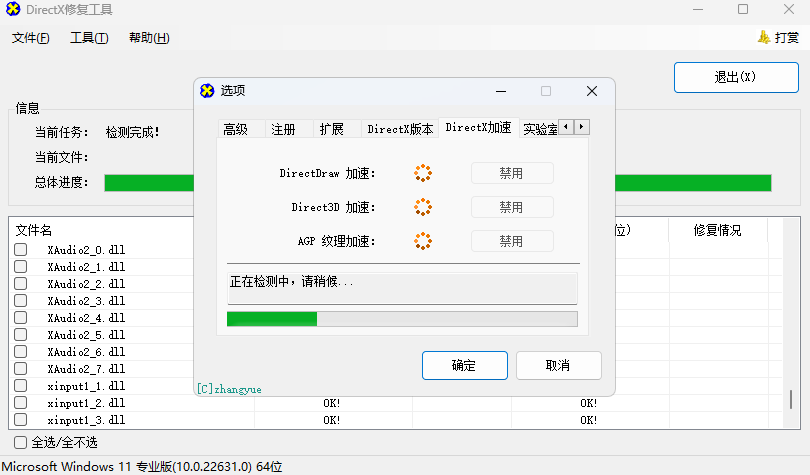Check the xinput1_3.dll checkbox

click(21, 420)
